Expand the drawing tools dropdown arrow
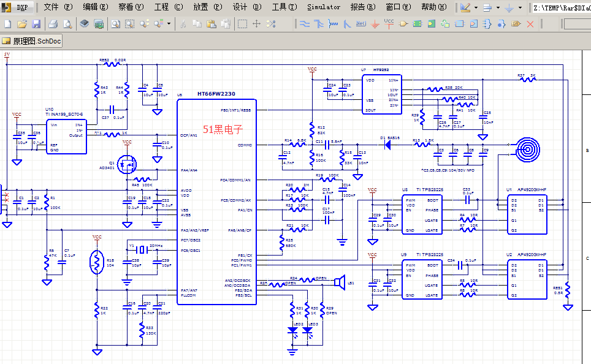 tap(476, 7)
